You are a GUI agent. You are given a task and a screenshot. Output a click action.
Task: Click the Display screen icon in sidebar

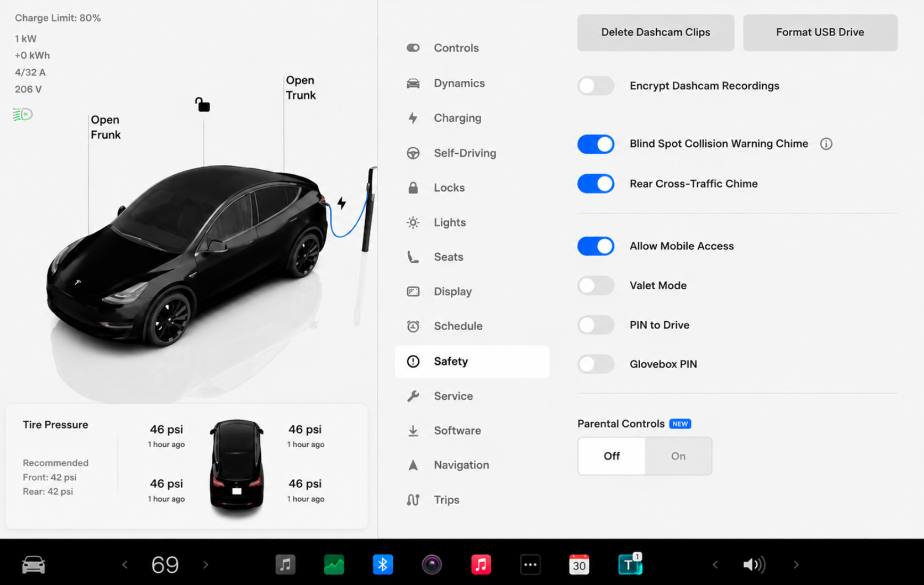(413, 291)
